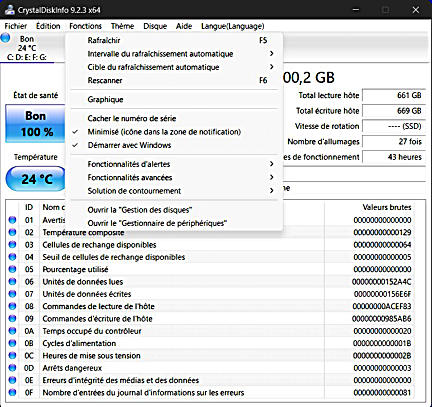Open the Langue(Language) menu

233,26
